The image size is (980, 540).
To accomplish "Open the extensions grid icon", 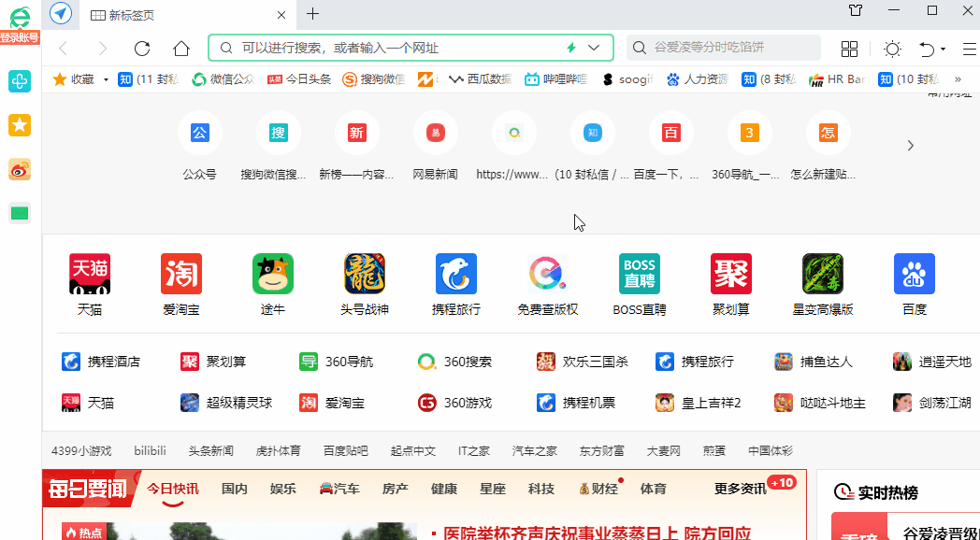I will [849, 49].
